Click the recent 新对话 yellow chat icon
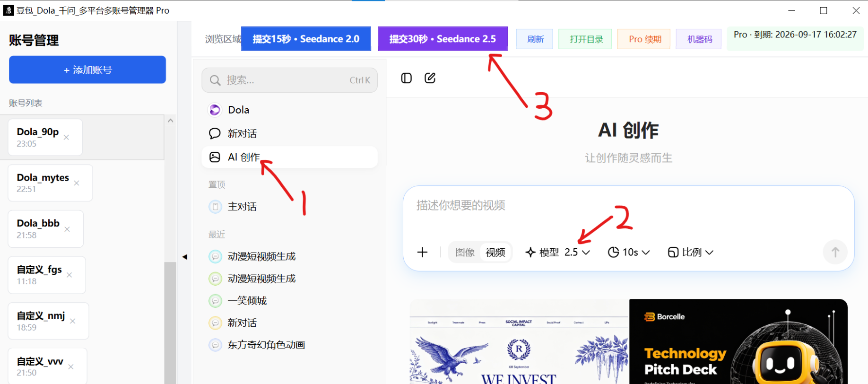This screenshot has width=868, height=384. [x=215, y=323]
